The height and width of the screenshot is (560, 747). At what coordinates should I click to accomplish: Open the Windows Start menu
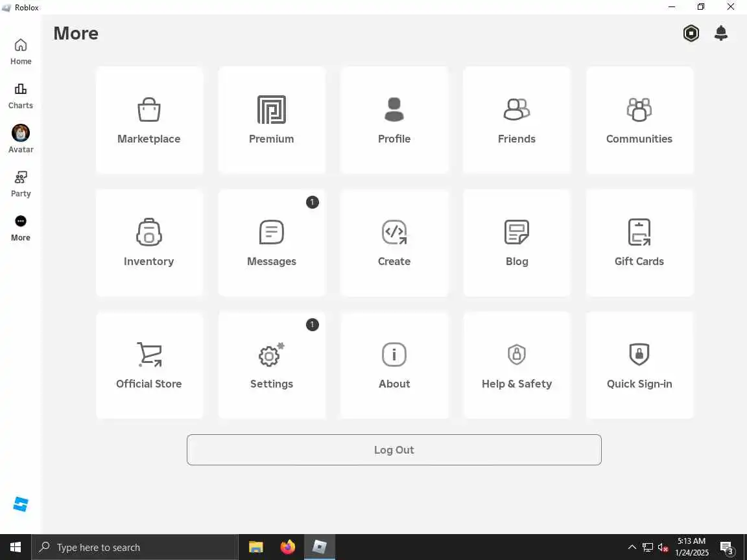(x=16, y=547)
